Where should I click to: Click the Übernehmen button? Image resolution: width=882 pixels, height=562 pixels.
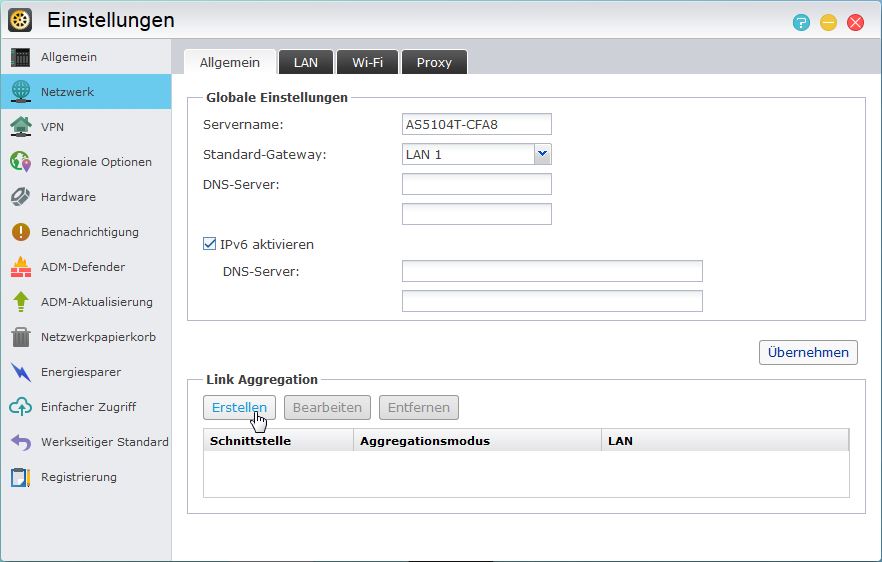808,353
